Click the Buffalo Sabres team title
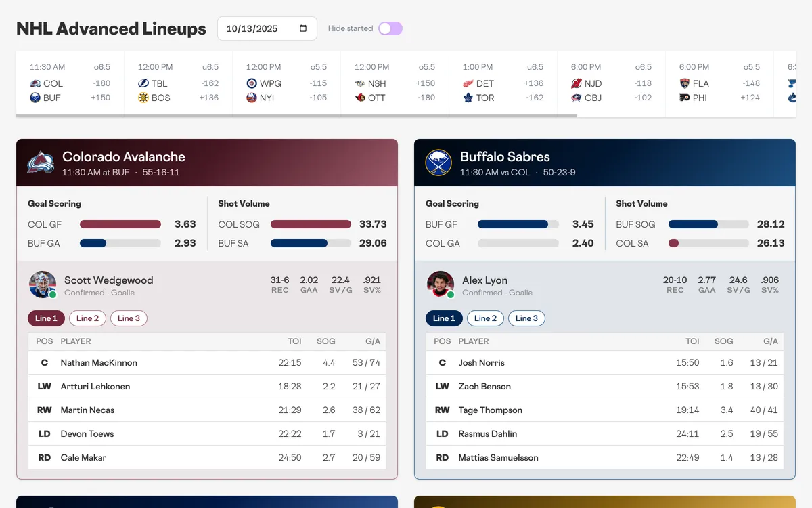Viewport: 812px width, 508px height. [505, 156]
